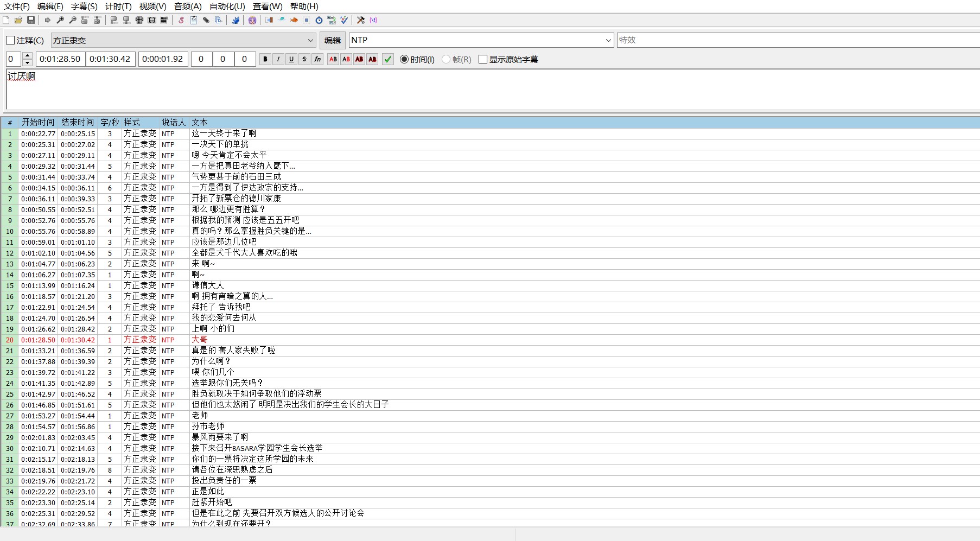
Task: Open script Properties clipboard icon
Action: coord(194,20)
